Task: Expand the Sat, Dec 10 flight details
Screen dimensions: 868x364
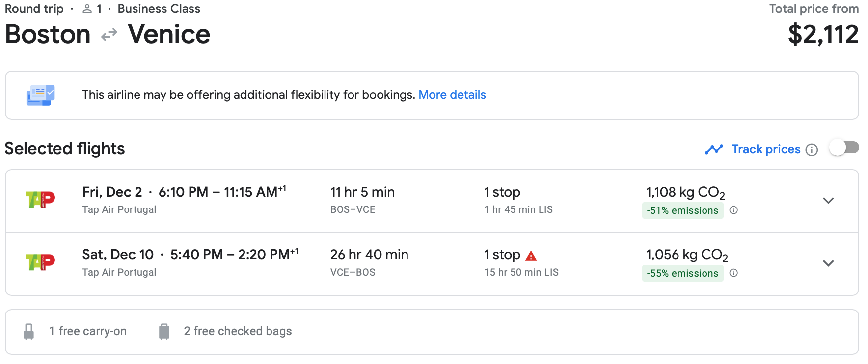Action: coord(828,263)
